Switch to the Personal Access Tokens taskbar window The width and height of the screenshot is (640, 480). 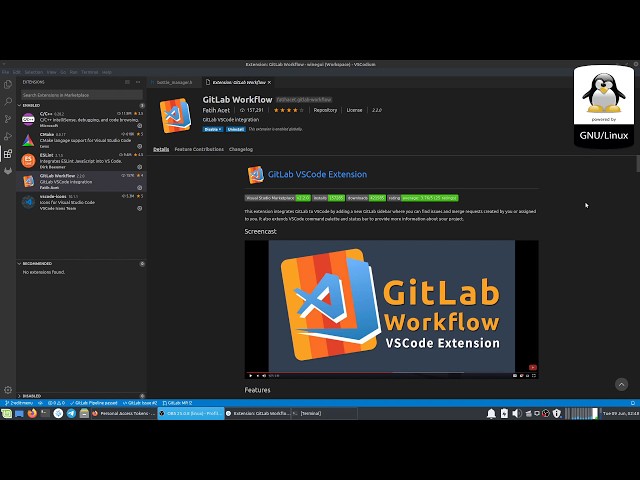(x=124, y=413)
